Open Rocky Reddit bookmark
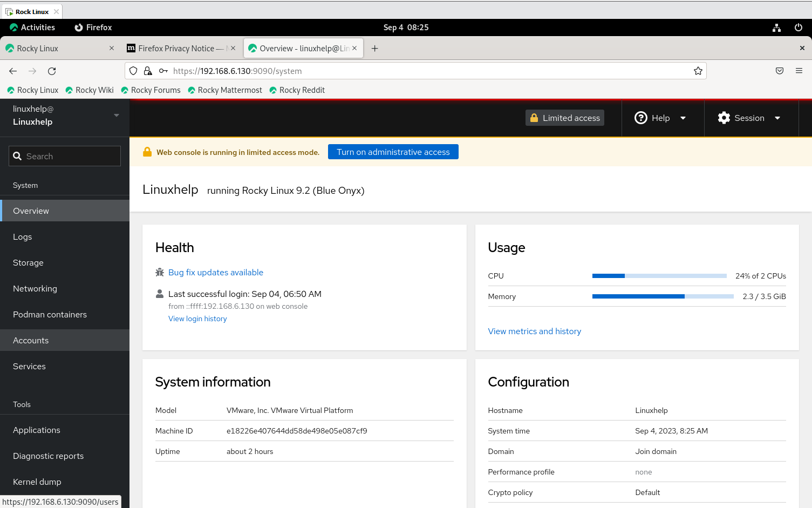 coord(297,90)
